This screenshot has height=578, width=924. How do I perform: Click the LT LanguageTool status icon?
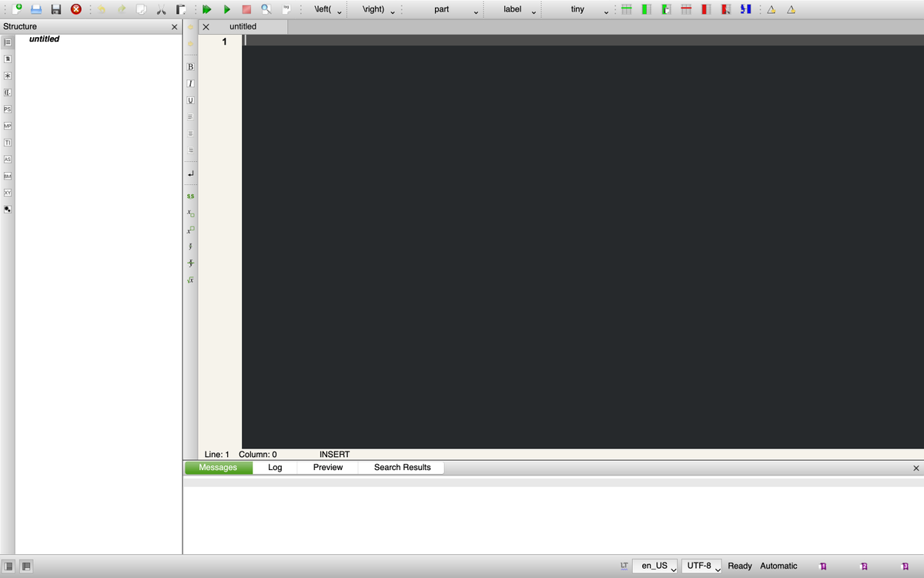[x=624, y=566]
